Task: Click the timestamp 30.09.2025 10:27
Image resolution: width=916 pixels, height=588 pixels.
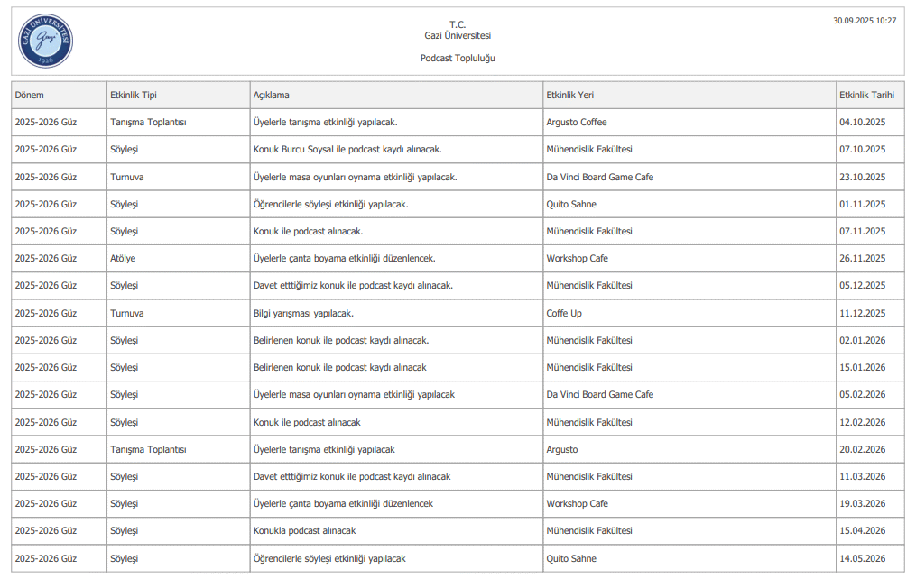Action: pyautogui.click(x=865, y=20)
